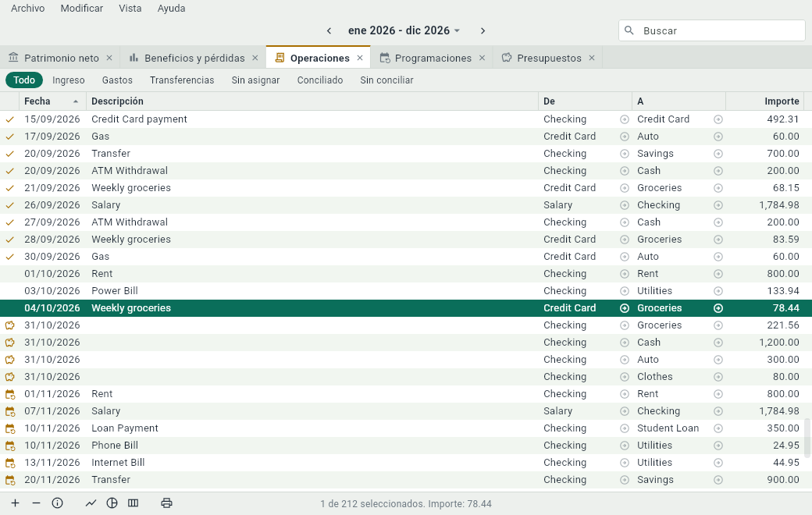The width and height of the screenshot is (812, 515).
Task: Switch to the Programaciones tab
Action: [433, 58]
